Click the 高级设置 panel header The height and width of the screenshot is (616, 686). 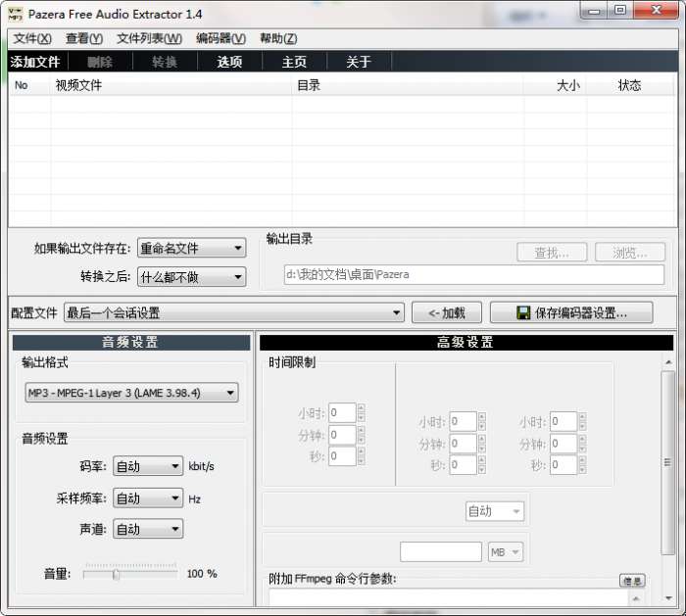pyautogui.click(x=466, y=343)
